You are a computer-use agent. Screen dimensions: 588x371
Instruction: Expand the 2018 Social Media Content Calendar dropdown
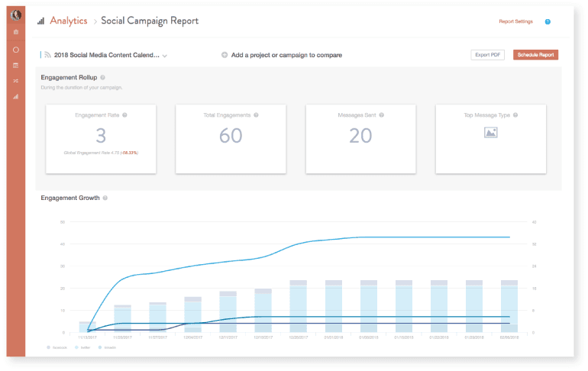click(165, 56)
